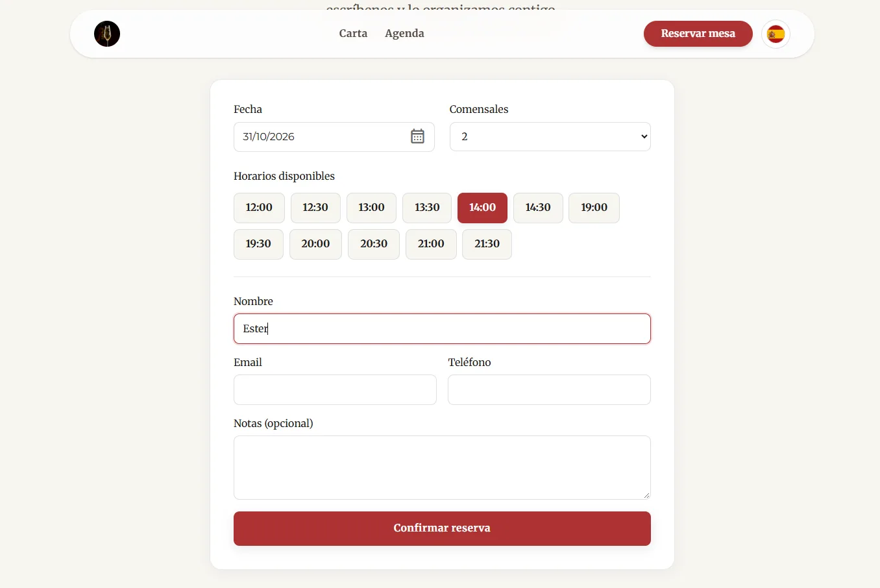Click the Horarios disponibles label
Viewport: 880px width, 588px height.
click(x=284, y=176)
